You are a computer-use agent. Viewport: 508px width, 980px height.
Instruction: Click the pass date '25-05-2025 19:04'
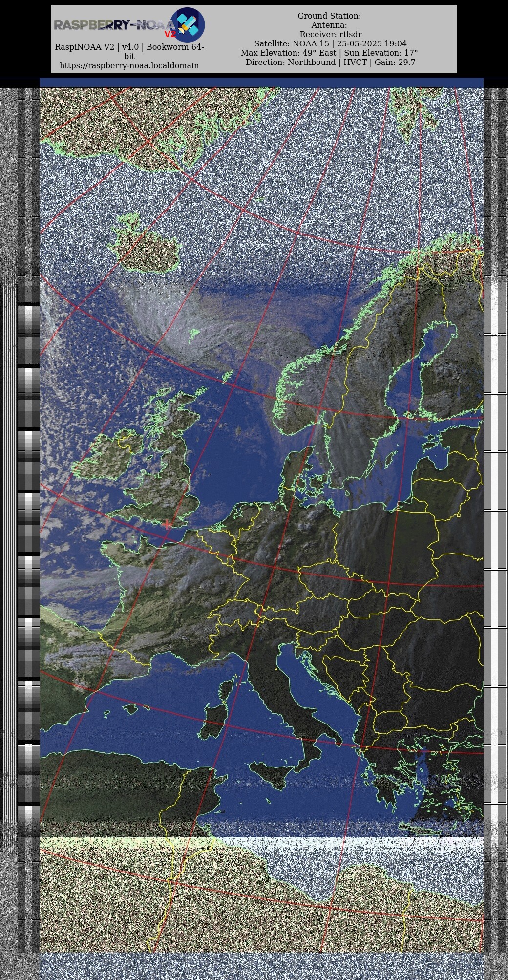372,44
